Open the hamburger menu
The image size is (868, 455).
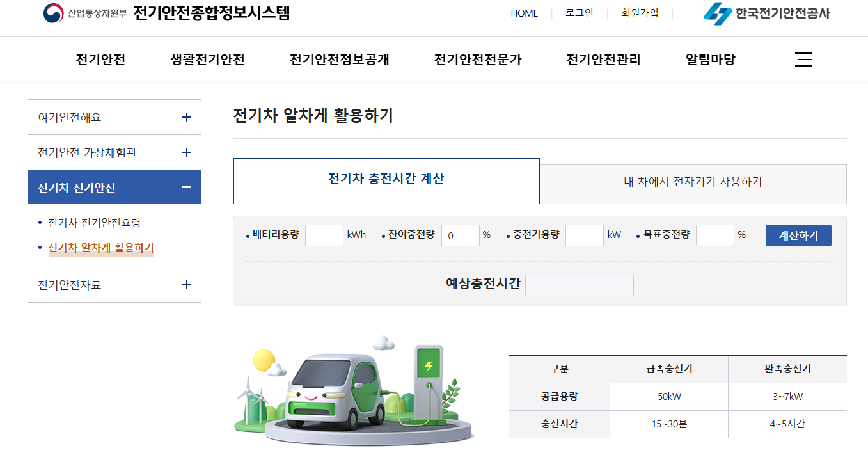(803, 59)
